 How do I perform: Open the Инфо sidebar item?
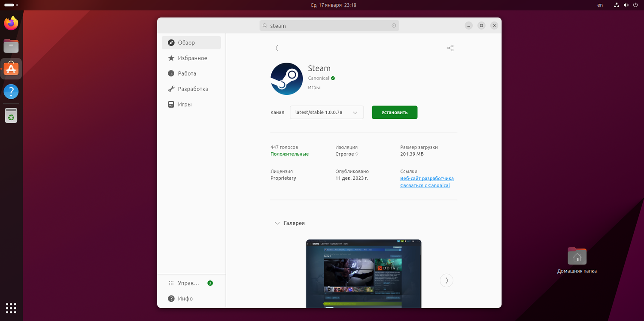point(191,299)
